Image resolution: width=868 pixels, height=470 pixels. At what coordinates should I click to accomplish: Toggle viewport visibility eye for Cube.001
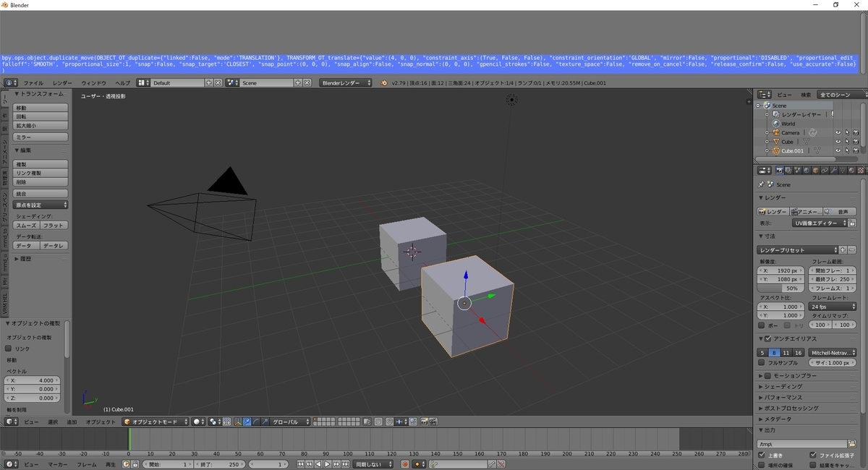[838, 150]
